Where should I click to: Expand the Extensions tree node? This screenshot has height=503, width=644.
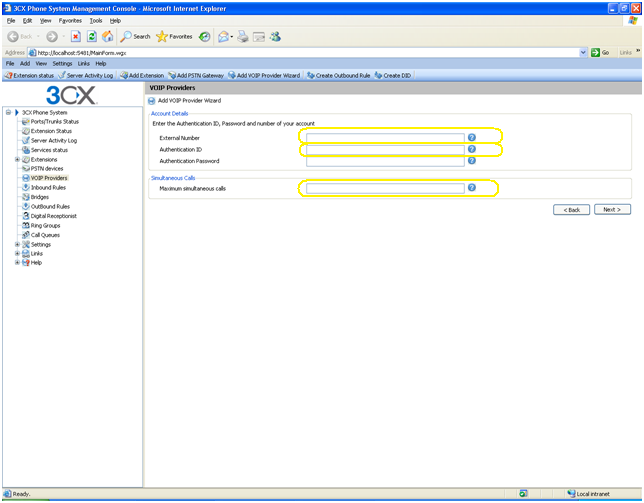(17, 160)
